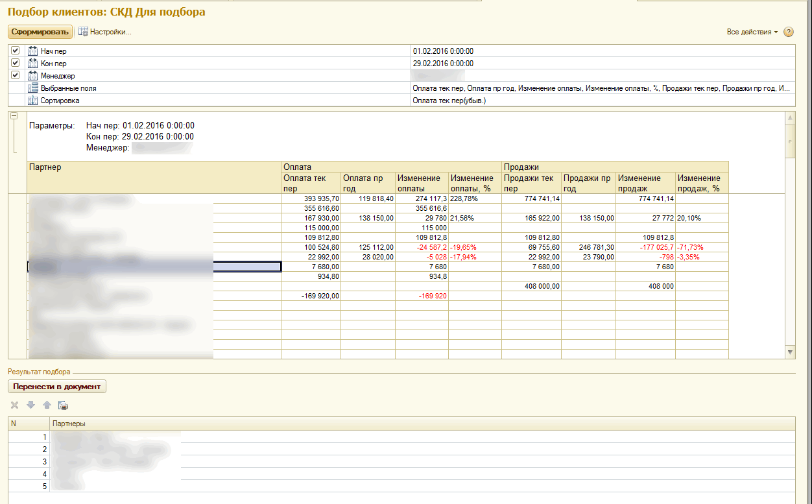812x504 pixels.
Task: Open the Все действия dropdown menu
Action: 752,32
